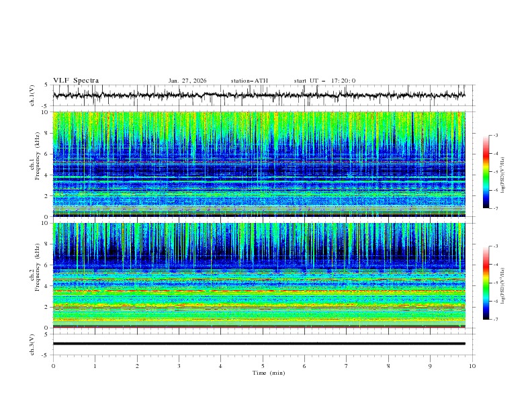
Task: Click the lower ch.2 PSD color bar
Action: point(486,283)
